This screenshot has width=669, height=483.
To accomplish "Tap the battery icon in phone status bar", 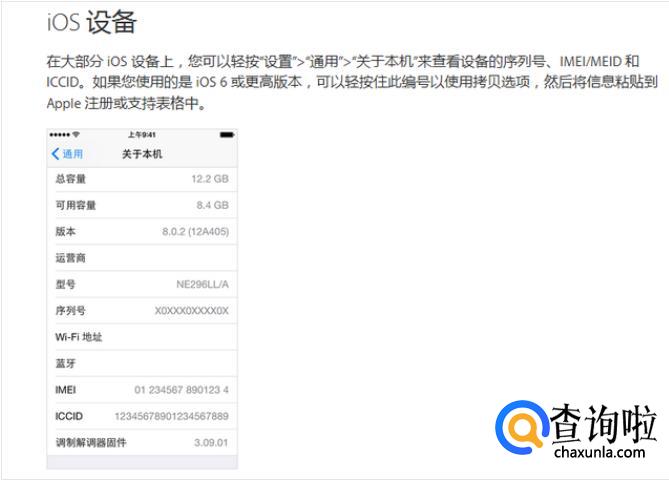I will tap(227, 135).
